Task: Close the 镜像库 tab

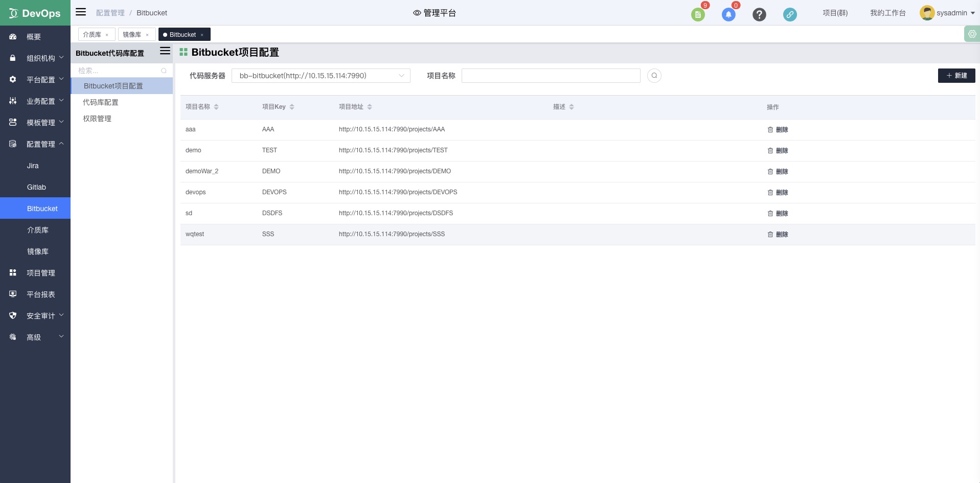Action: click(x=147, y=35)
